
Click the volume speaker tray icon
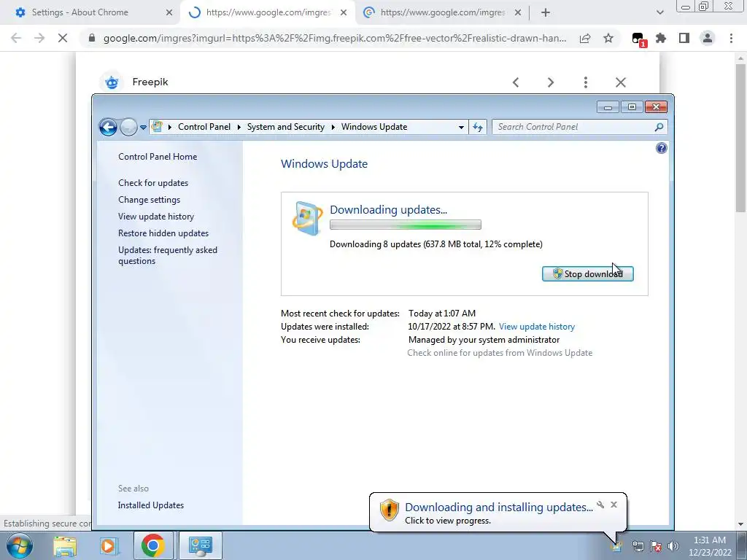coord(673,546)
